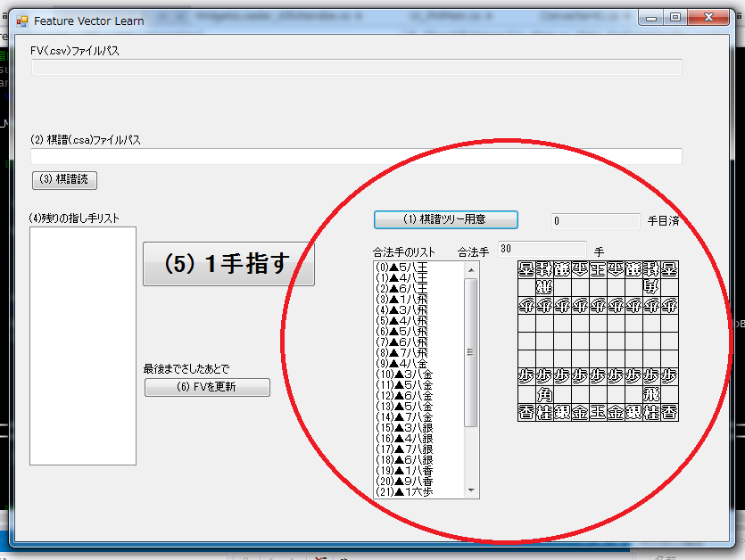Click the 香 lance in the bottom-left corner
This screenshot has width=745, height=560.
(526, 412)
